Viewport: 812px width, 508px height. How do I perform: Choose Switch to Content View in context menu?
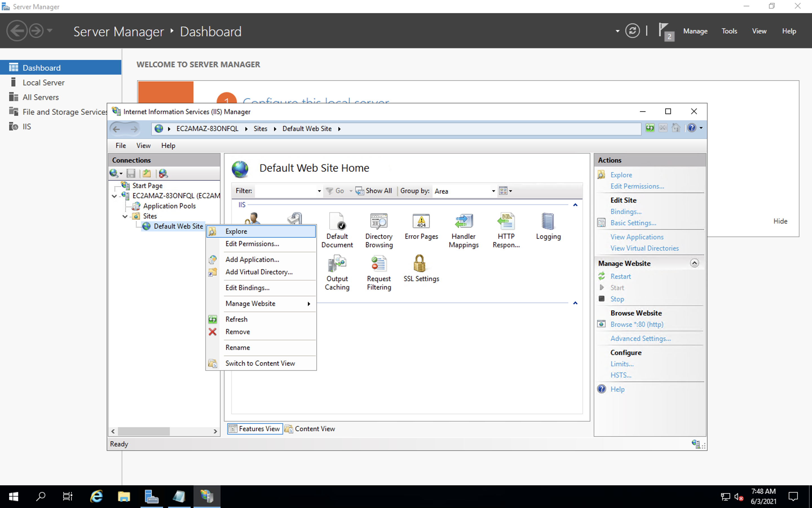click(261, 364)
